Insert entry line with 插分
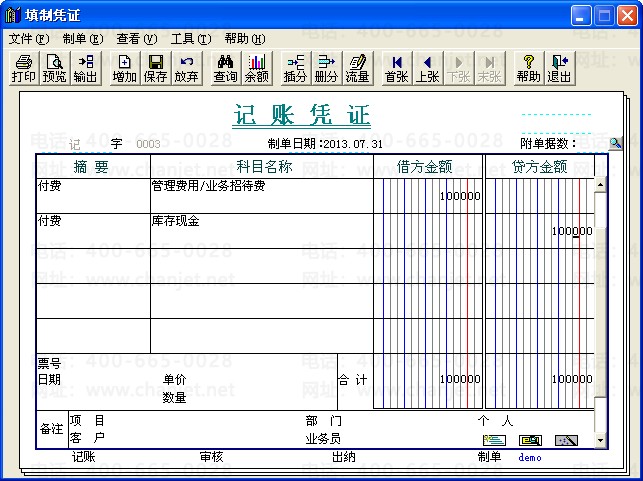643x481 pixels. (x=296, y=68)
